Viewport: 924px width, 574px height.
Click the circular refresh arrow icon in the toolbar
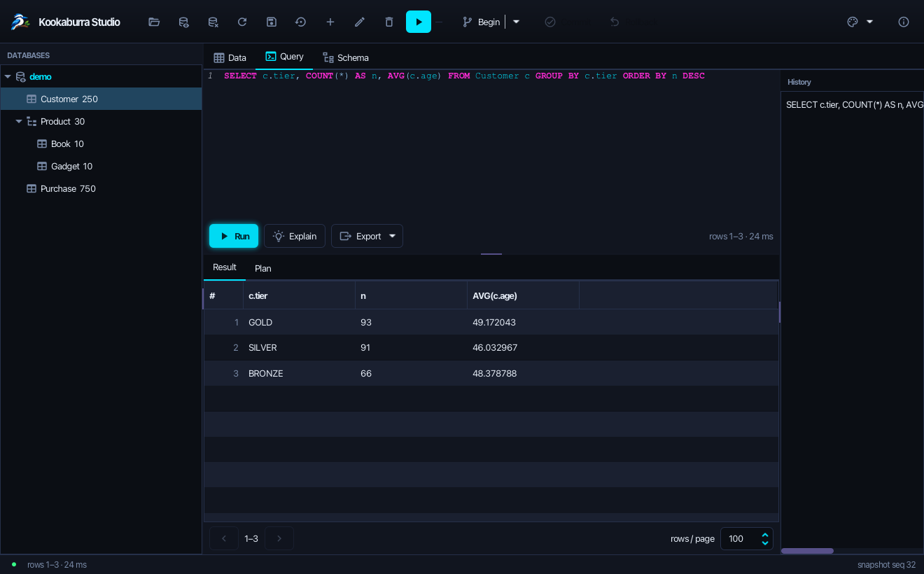pyautogui.click(x=242, y=22)
